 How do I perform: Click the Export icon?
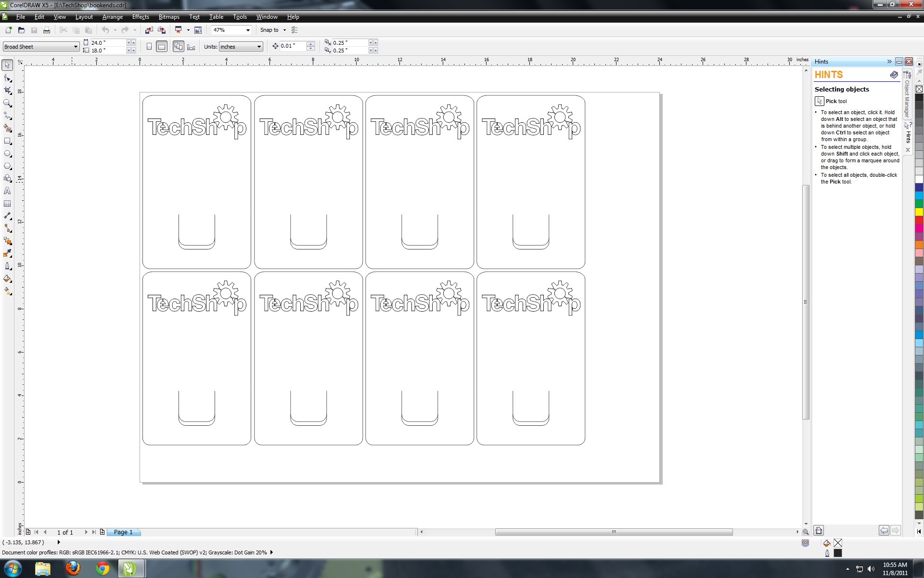click(x=162, y=30)
